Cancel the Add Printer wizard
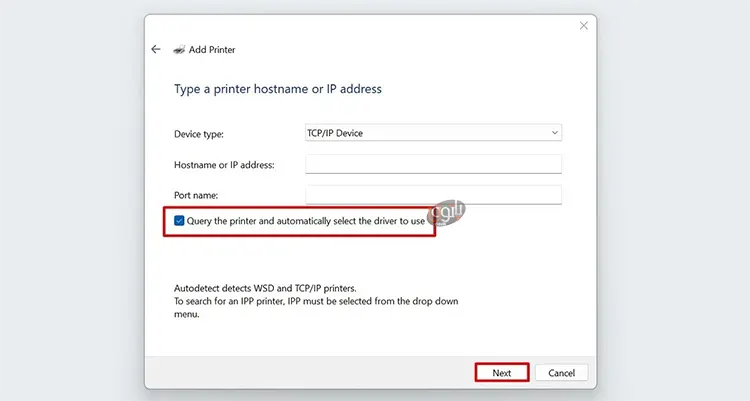 click(x=562, y=373)
